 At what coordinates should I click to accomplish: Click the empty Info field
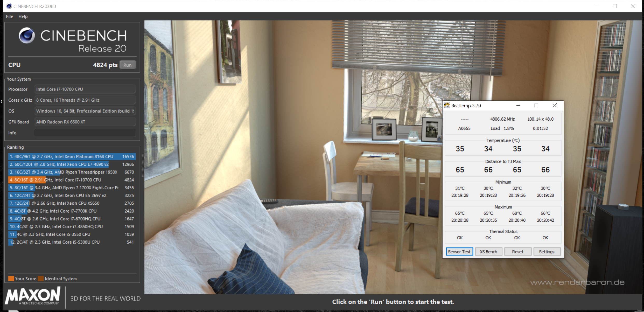(x=85, y=133)
